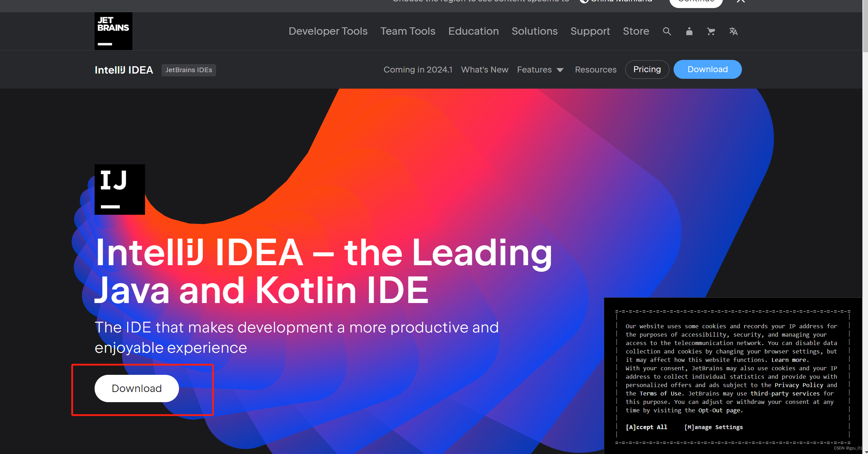
Task: Open the shopping cart icon
Action: (x=711, y=32)
